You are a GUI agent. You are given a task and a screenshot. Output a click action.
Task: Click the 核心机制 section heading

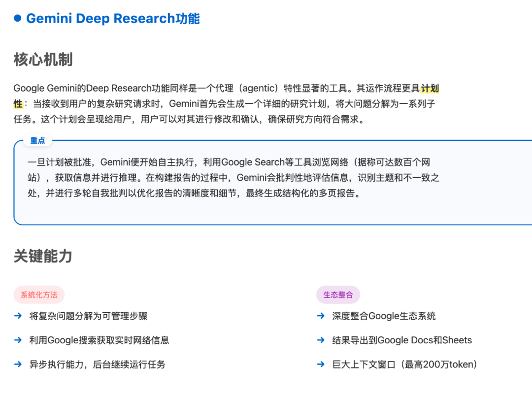[x=43, y=60]
